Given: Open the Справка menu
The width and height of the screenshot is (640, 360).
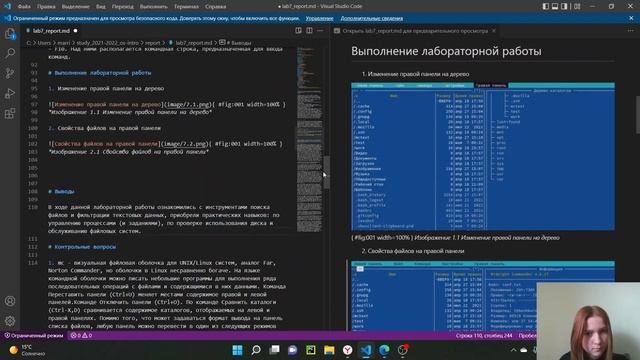Looking at the screenshot, I should [216, 7].
